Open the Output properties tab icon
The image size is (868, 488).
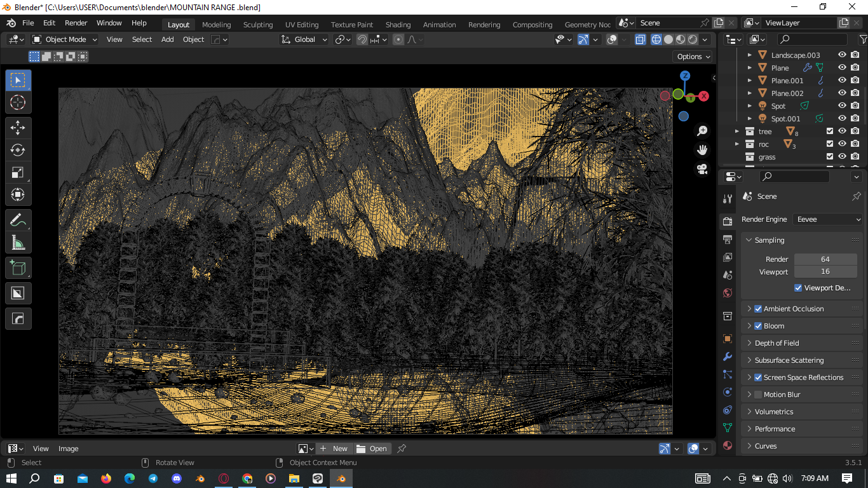(728, 240)
